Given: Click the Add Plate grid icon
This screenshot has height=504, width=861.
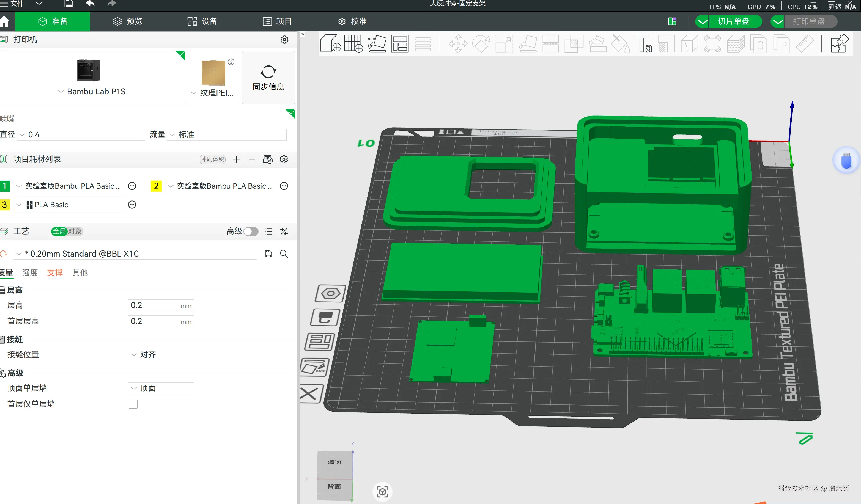Looking at the screenshot, I should [353, 43].
